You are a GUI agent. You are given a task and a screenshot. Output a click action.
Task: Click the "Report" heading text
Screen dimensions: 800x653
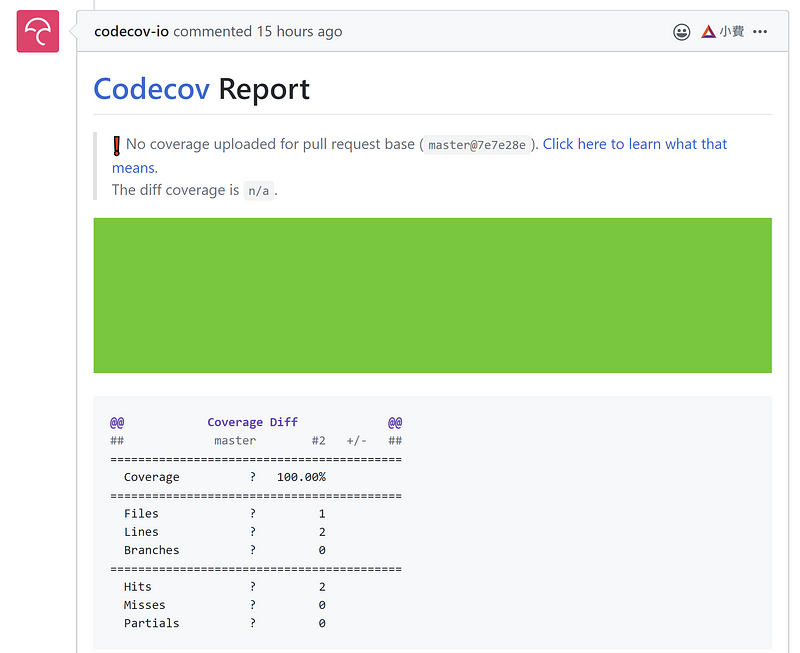(264, 89)
